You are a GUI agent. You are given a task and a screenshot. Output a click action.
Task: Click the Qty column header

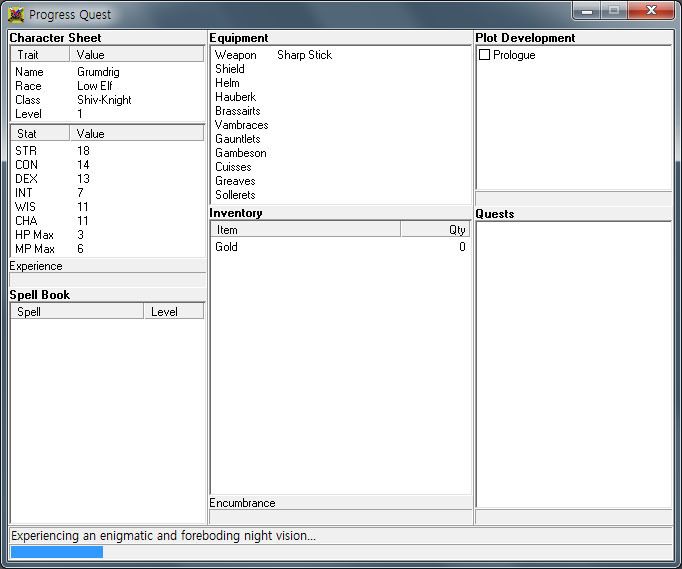point(435,229)
